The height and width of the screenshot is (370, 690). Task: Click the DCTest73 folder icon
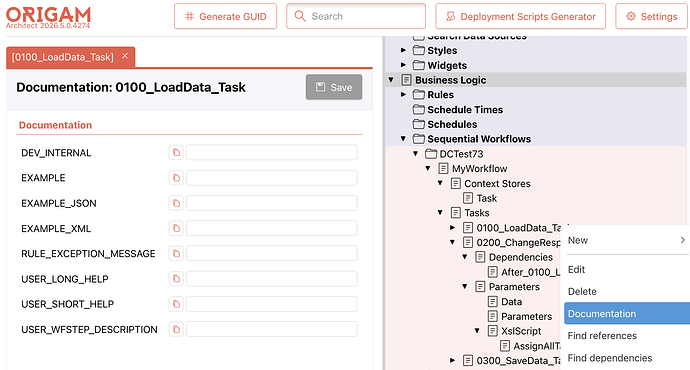pos(431,154)
